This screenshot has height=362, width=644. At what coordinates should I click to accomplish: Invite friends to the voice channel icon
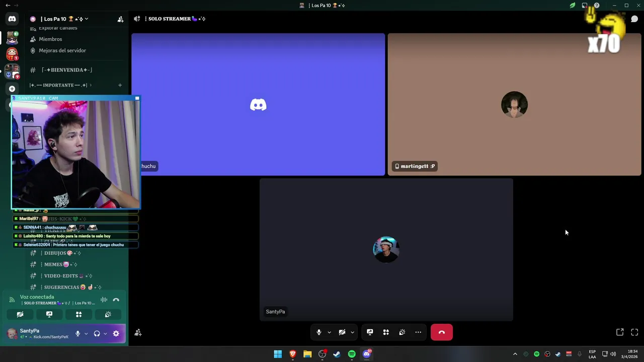click(138, 333)
